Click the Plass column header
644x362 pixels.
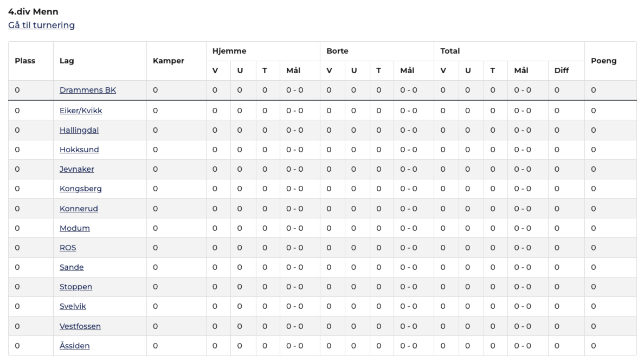point(25,61)
